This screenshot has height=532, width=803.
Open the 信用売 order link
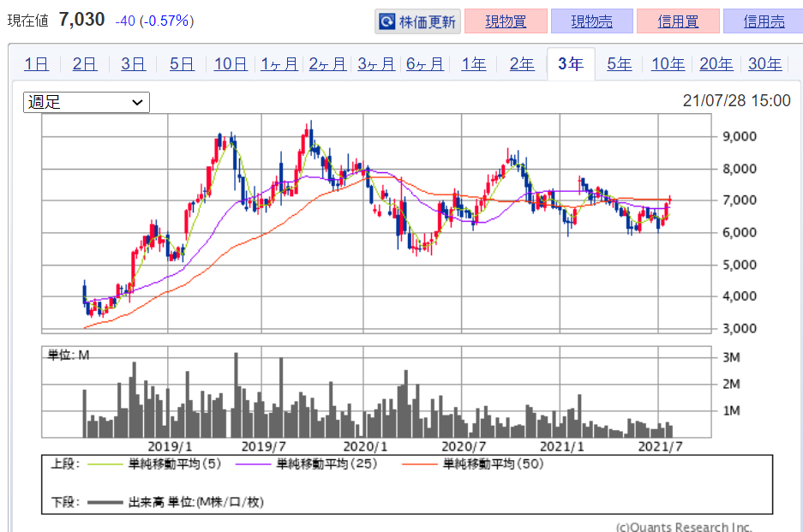point(764,21)
